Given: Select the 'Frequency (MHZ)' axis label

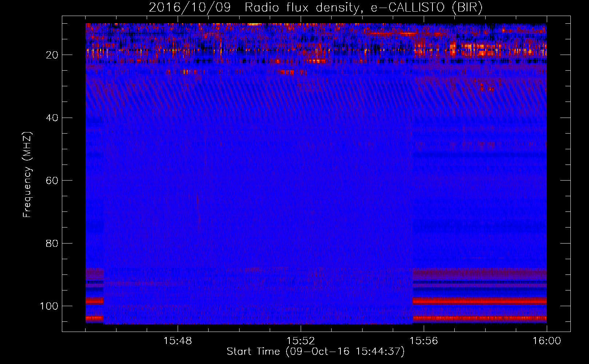Looking at the screenshot, I should (27, 174).
